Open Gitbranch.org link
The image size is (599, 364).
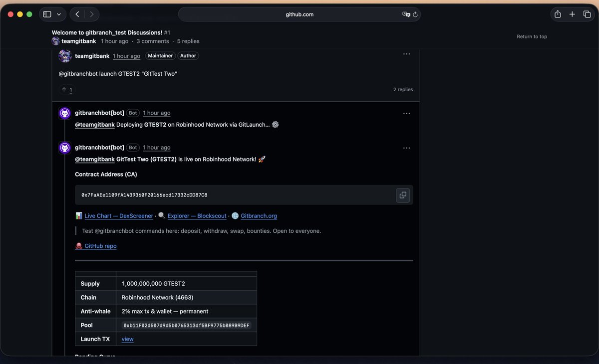pyautogui.click(x=259, y=216)
